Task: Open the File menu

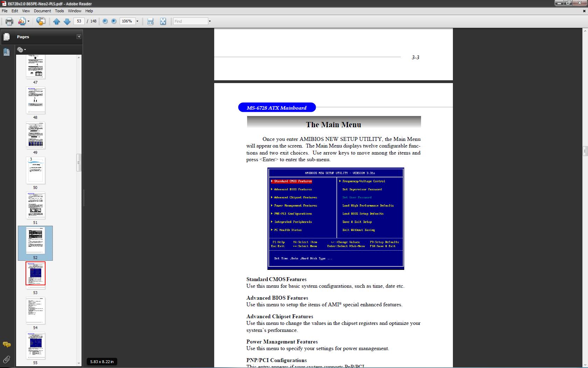Action: (x=5, y=11)
